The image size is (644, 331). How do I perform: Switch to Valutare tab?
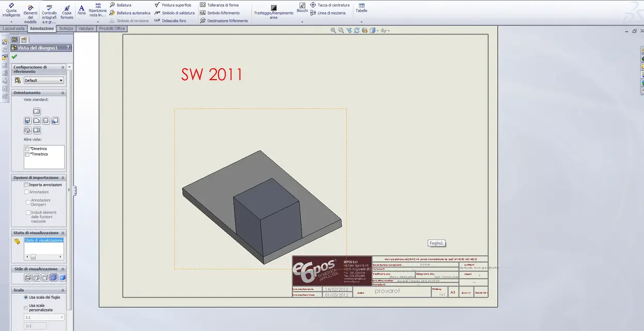(86, 29)
